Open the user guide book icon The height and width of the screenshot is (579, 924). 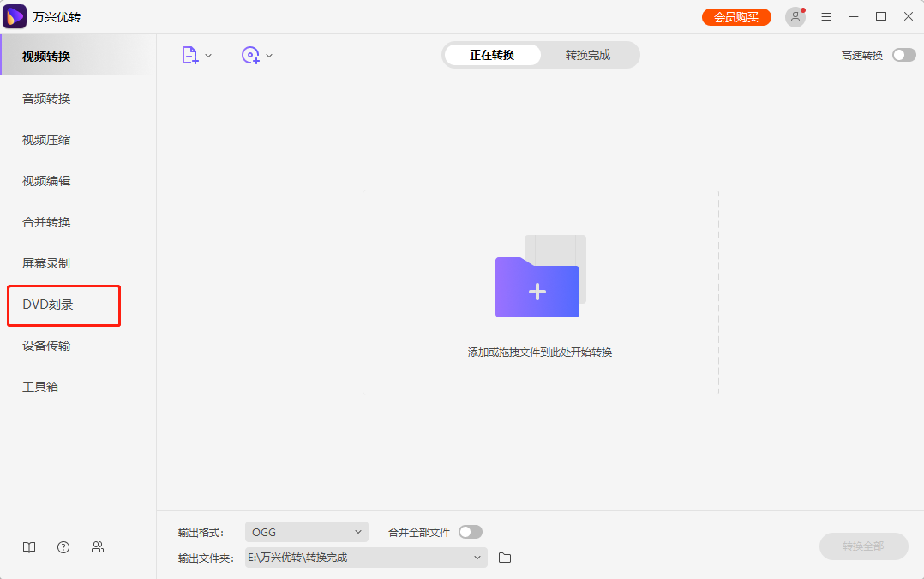tap(28, 546)
